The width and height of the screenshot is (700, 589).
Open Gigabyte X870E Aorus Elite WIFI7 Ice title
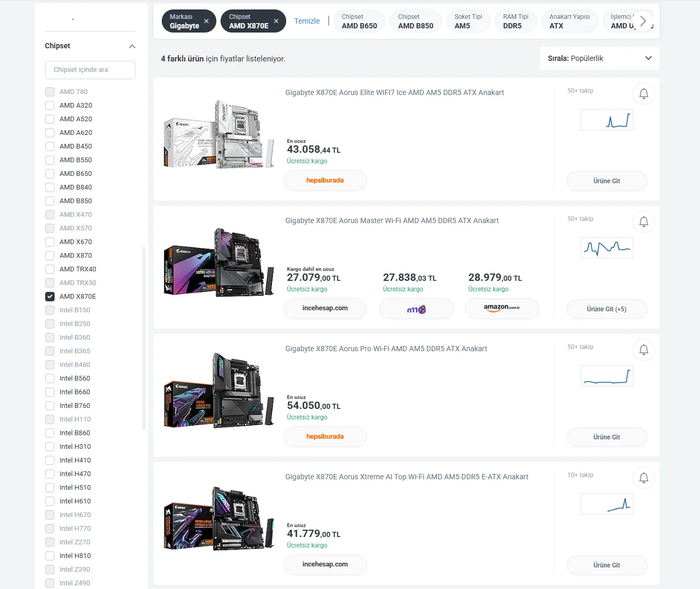pyautogui.click(x=394, y=92)
